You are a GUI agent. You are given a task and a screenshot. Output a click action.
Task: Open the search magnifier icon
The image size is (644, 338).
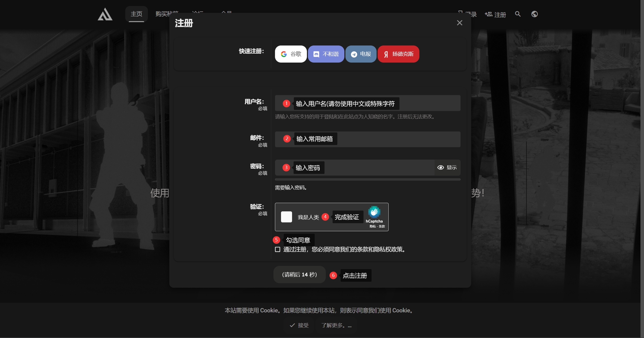[x=518, y=14]
